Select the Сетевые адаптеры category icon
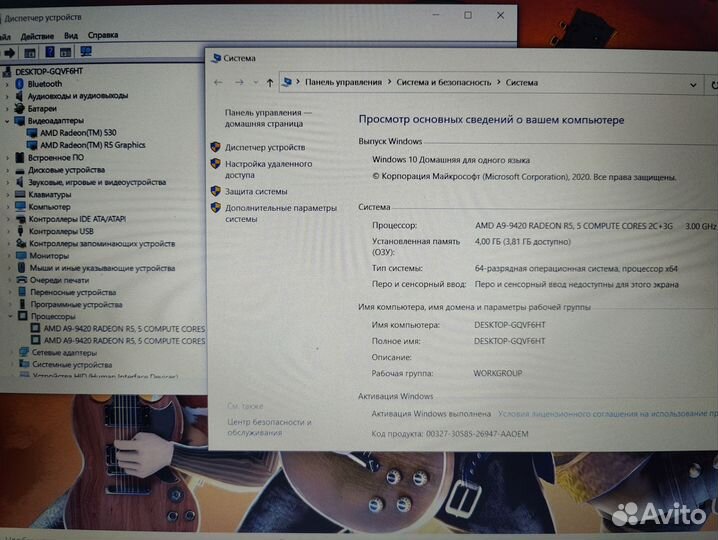This screenshot has width=718, height=540. click(x=24, y=352)
